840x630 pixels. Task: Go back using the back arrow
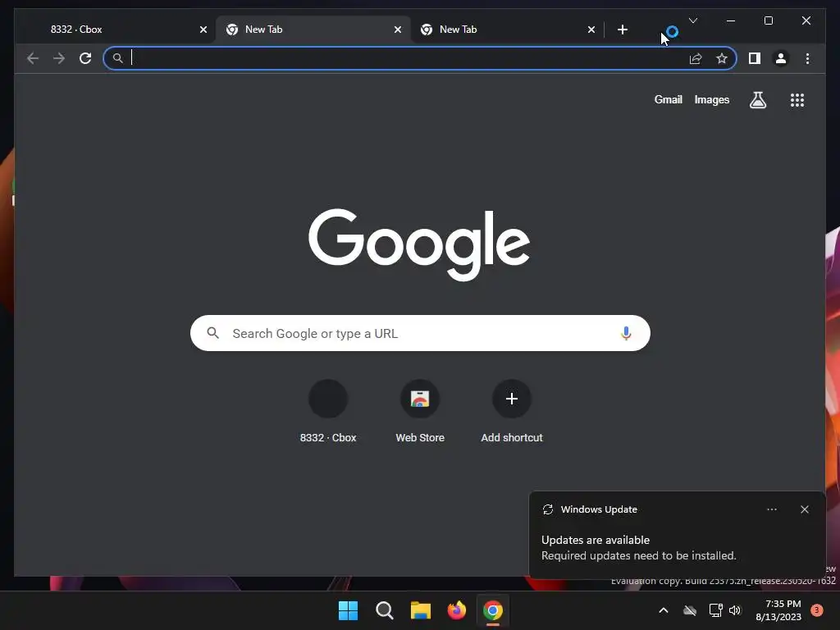pyautogui.click(x=33, y=58)
